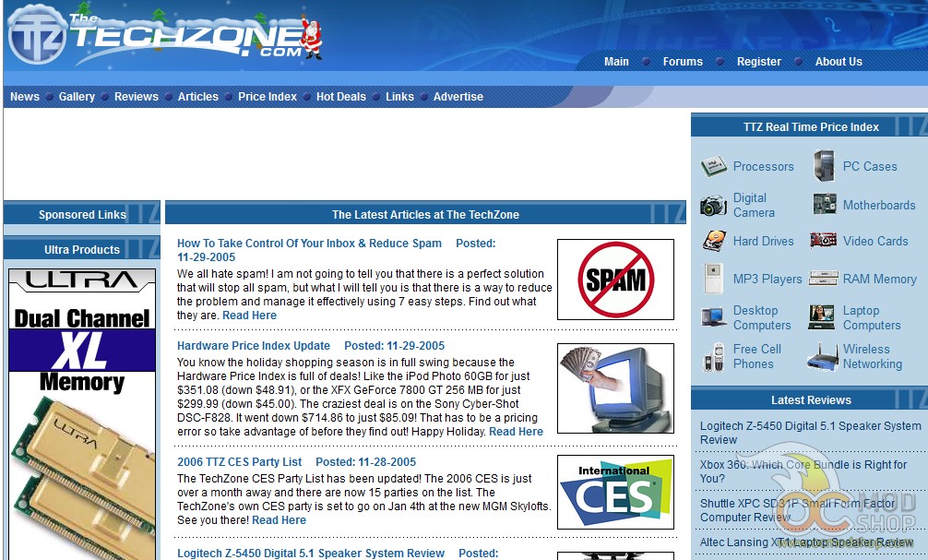Viewport: 928px width, 560px height.
Task: Open Hot Deals in the navigation
Action: (341, 97)
